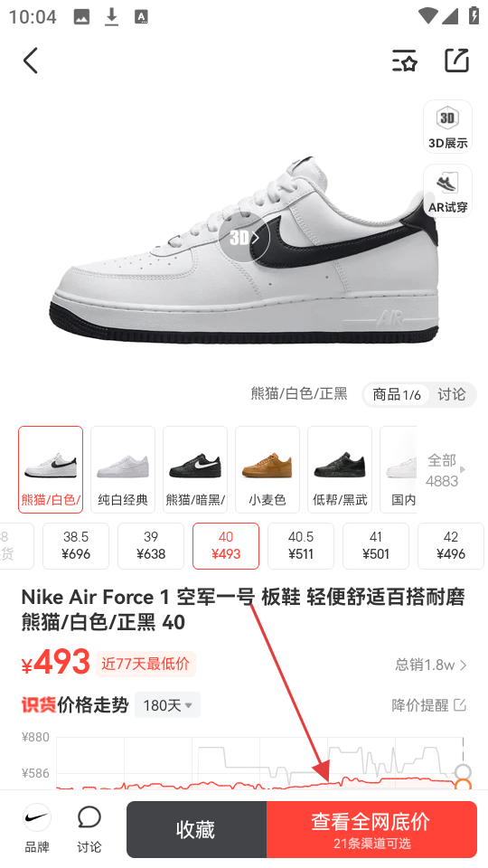488x868 pixels.
Task: Switch to the 讨论 tab beside 商品1/6
Action: tap(452, 394)
